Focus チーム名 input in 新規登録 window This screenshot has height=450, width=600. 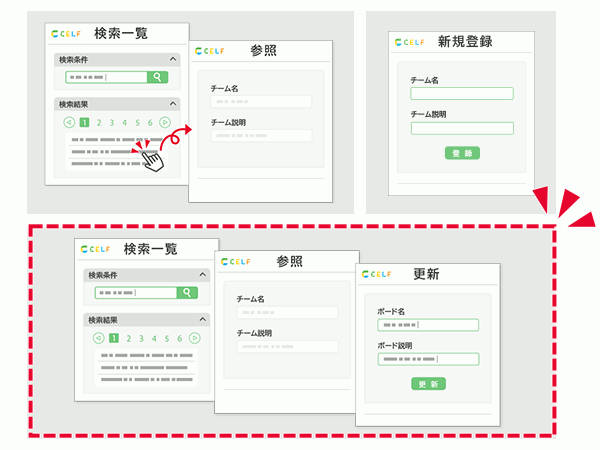462,93
